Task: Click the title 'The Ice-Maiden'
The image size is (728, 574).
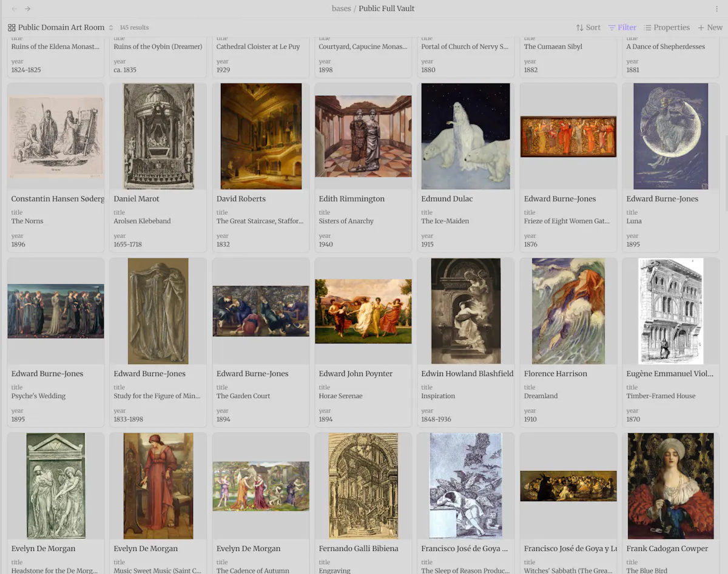Action: [445, 221]
